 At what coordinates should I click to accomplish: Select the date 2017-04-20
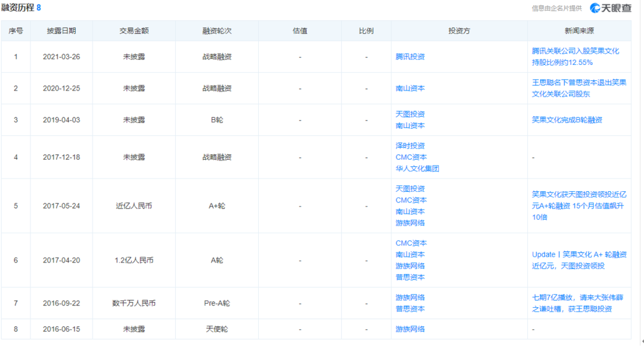[61, 260]
